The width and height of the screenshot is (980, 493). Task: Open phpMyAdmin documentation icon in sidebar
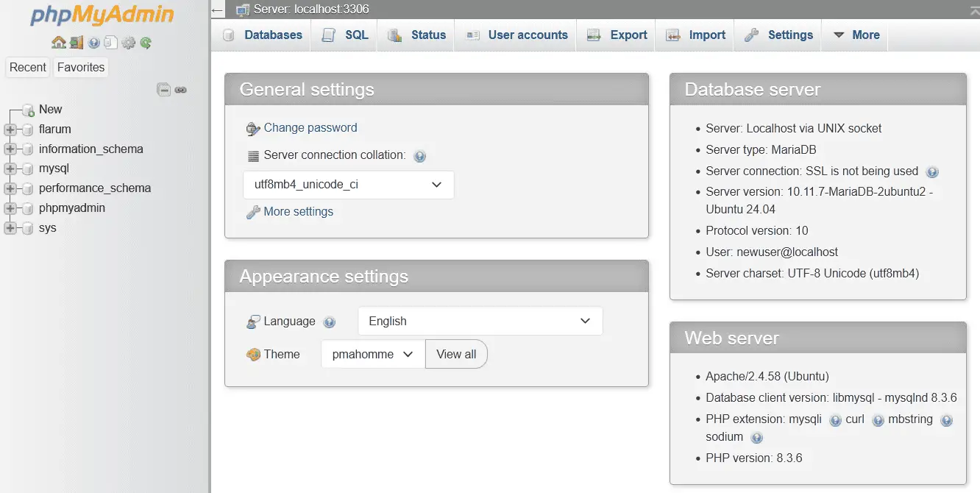pyautogui.click(x=94, y=43)
